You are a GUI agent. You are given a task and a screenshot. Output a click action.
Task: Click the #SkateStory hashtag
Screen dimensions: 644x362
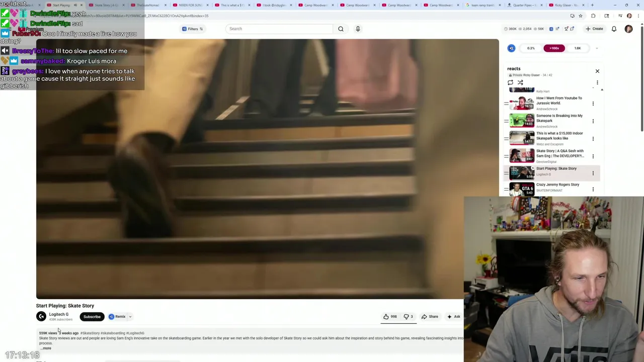(x=90, y=333)
